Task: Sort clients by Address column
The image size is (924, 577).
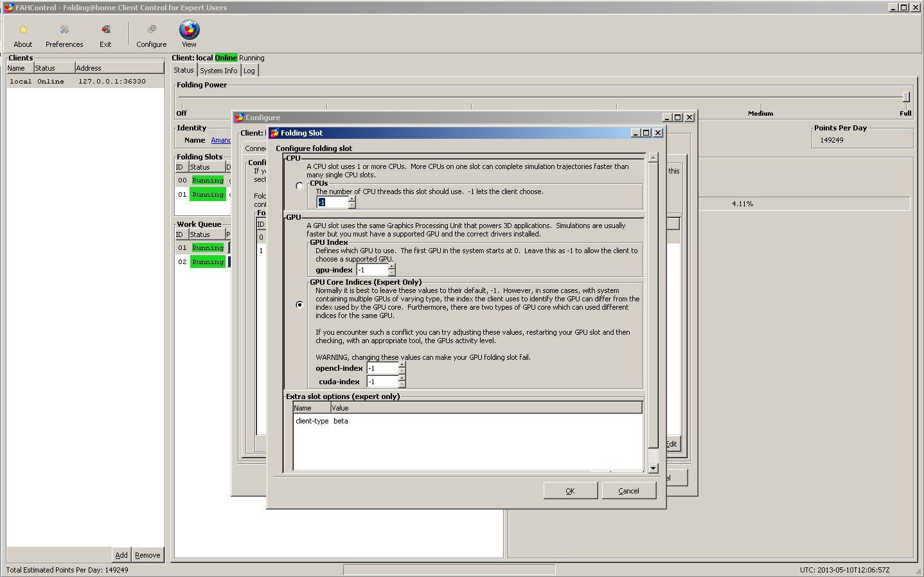Action: click(x=120, y=68)
